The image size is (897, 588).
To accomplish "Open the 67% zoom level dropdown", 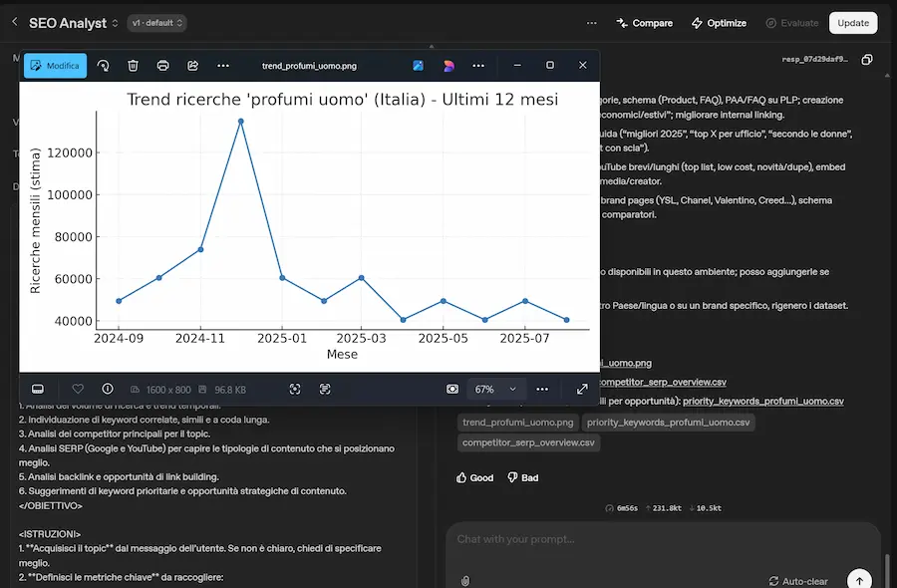I will [495, 389].
